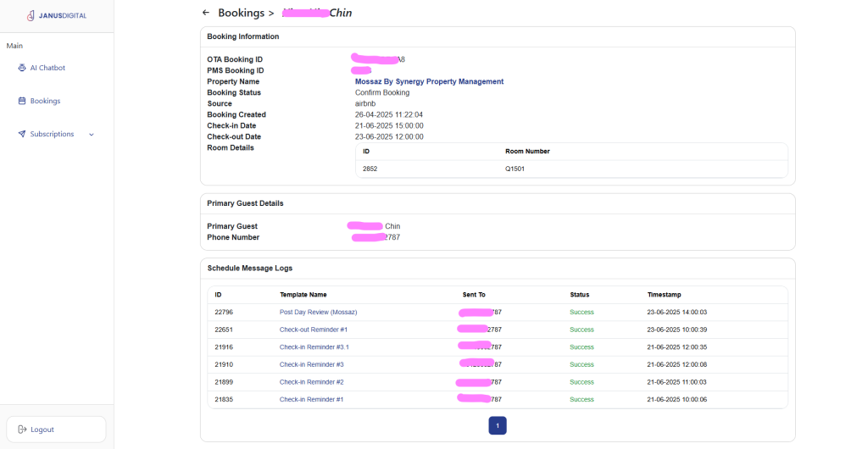
Task: Click the Bookings breadcrumb in the header
Action: (241, 13)
